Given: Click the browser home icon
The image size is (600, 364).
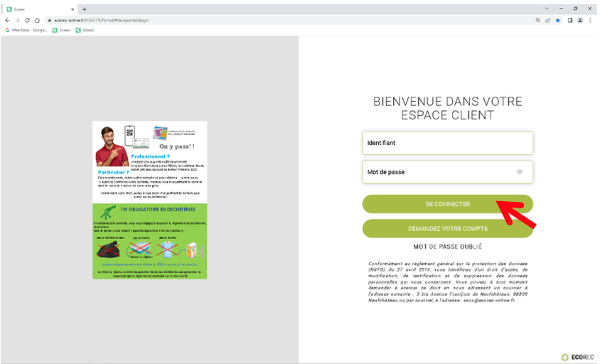Looking at the screenshot, I should point(37,21).
